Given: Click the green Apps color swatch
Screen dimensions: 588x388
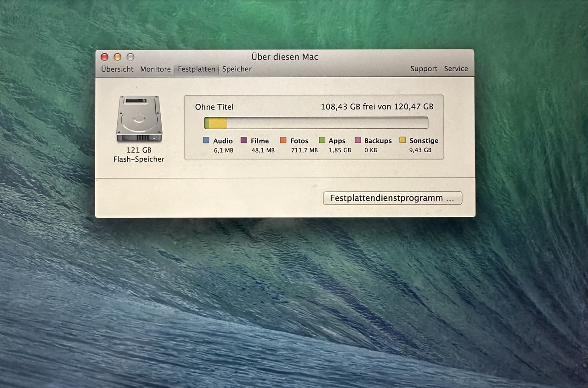Looking at the screenshot, I should (322, 140).
